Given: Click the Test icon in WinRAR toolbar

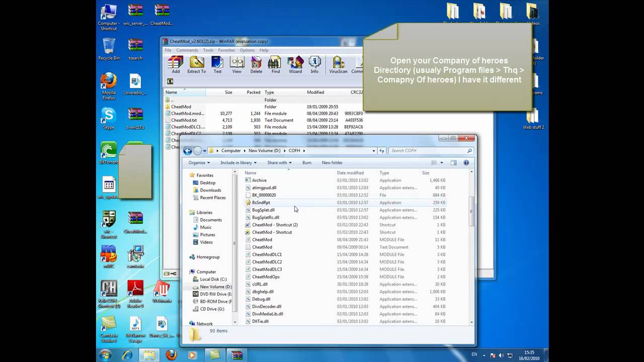Looking at the screenshot, I should (x=217, y=65).
